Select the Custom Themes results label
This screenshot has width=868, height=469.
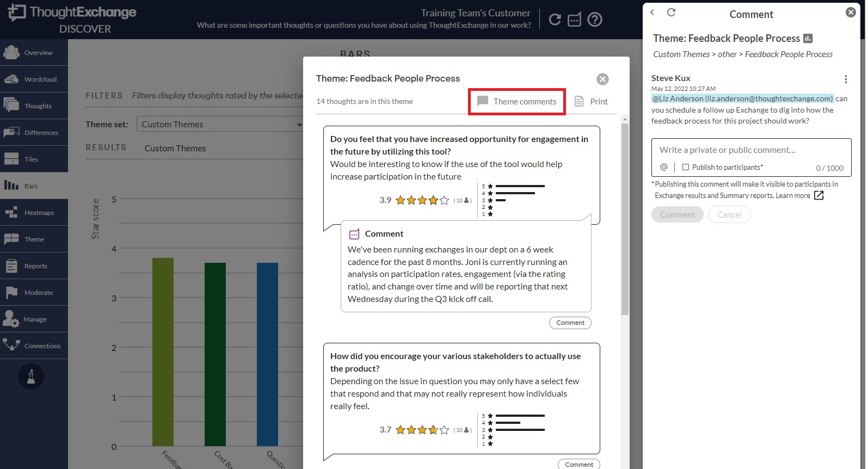(x=175, y=148)
